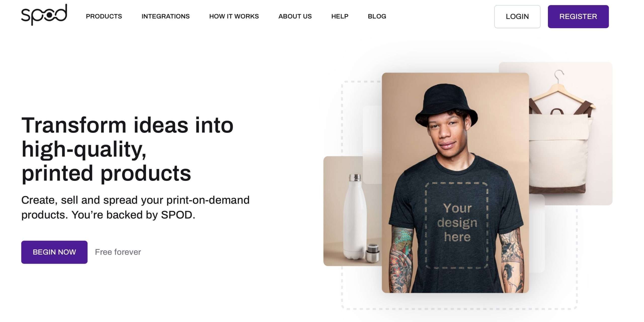Viewport: 644px width, 322px height.
Task: Navigate to the Blog
Action: tap(377, 16)
